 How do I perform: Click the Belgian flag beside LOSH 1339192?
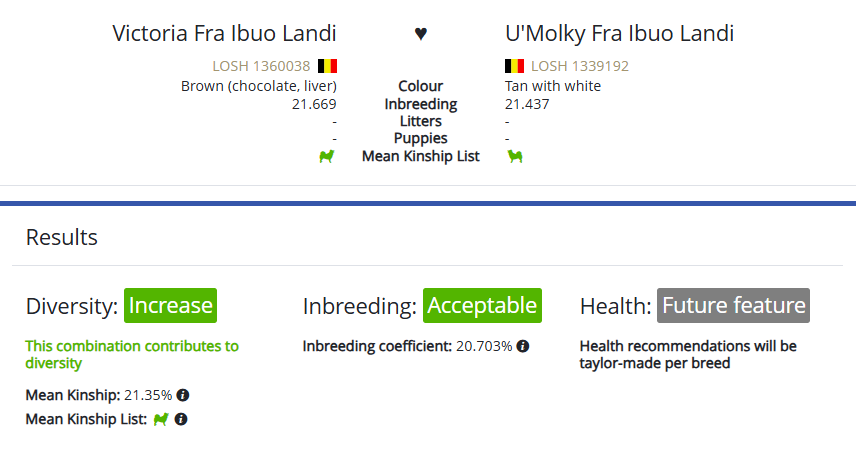click(515, 67)
